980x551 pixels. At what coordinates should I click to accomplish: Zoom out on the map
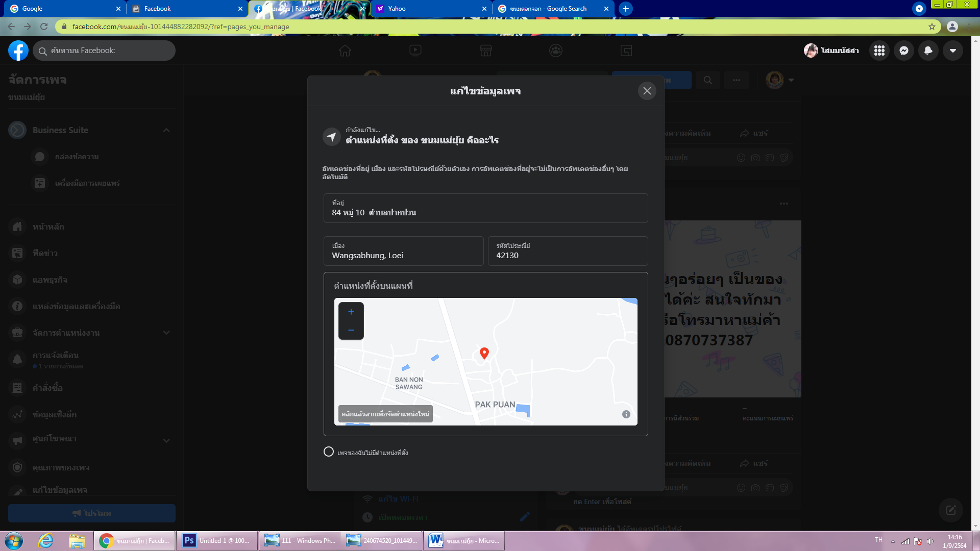[x=351, y=330]
